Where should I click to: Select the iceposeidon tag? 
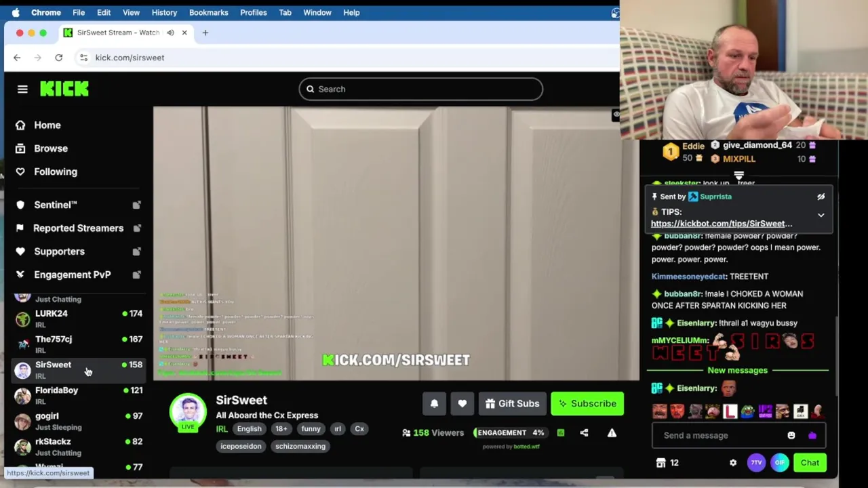241,446
